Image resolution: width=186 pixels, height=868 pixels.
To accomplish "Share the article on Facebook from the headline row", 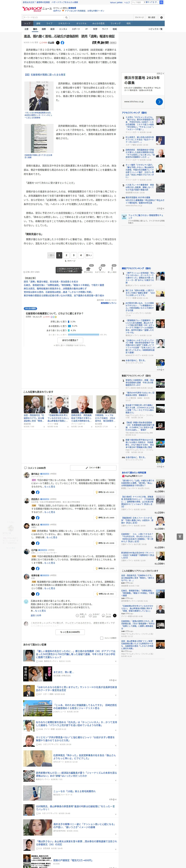I will tap(62, 43).
